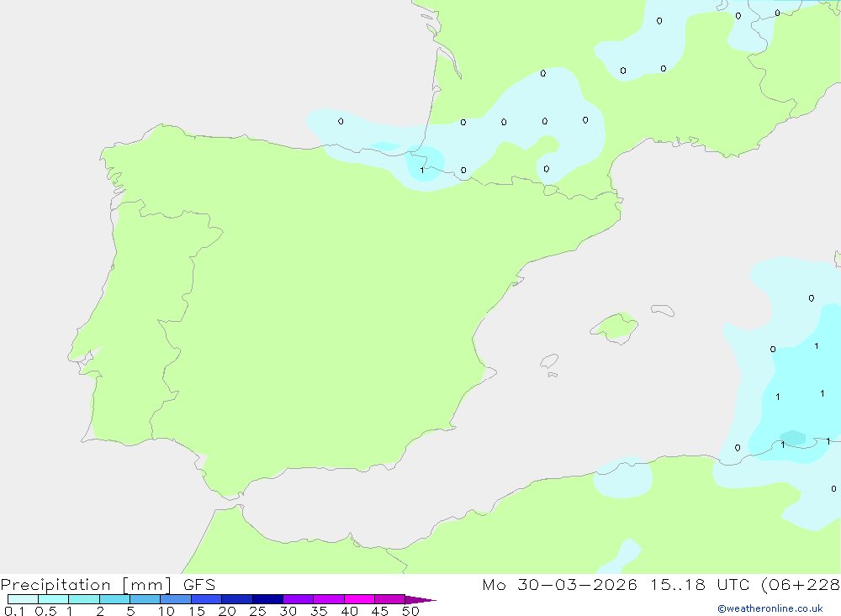Select the 1–2 mm aqua legend swatch
This screenshot has width=841, height=616.
[x=83, y=599]
